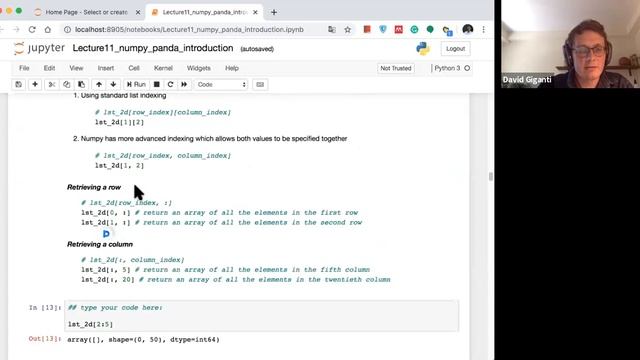Insert a cell below with plus icon
640x360 pixels.
[35, 84]
